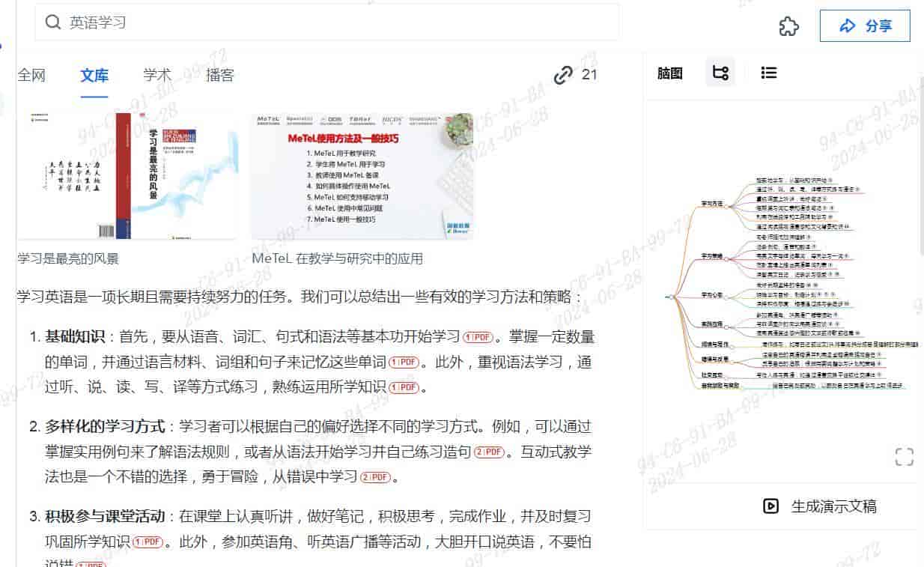The width and height of the screenshot is (924, 567).
Task: Switch to the 全网 tab
Action: pos(31,75)
